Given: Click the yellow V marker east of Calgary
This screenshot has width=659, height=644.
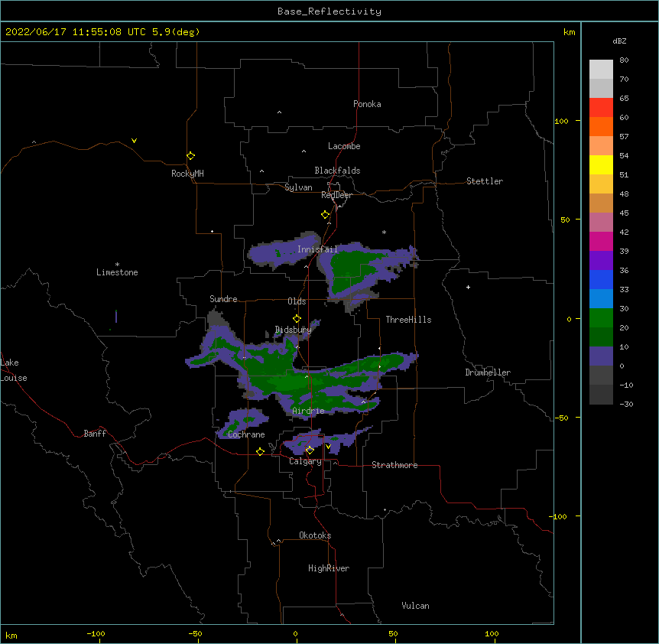Looking at the screenshot, I should tap(328, 447).
